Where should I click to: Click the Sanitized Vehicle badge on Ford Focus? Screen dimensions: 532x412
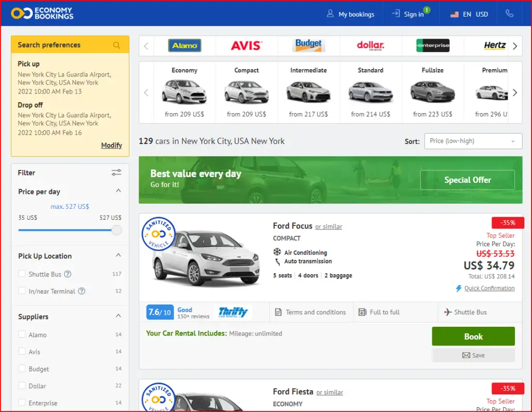pos(158,234)
